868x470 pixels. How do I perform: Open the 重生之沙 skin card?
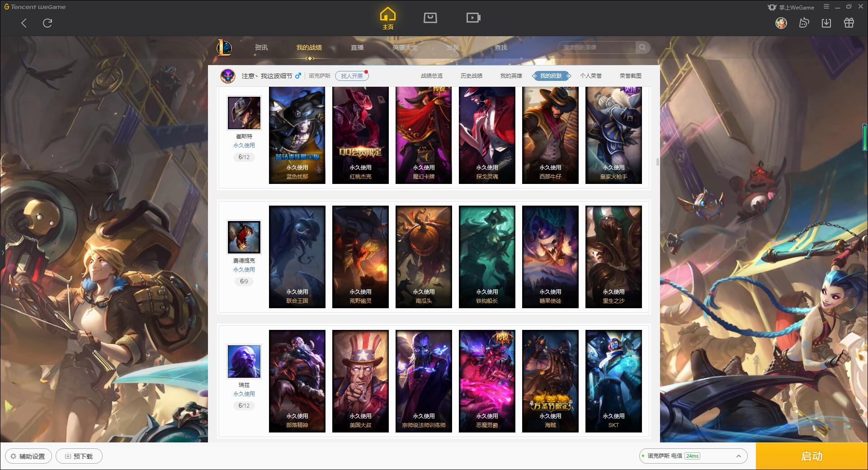click(x=613, y=257)
